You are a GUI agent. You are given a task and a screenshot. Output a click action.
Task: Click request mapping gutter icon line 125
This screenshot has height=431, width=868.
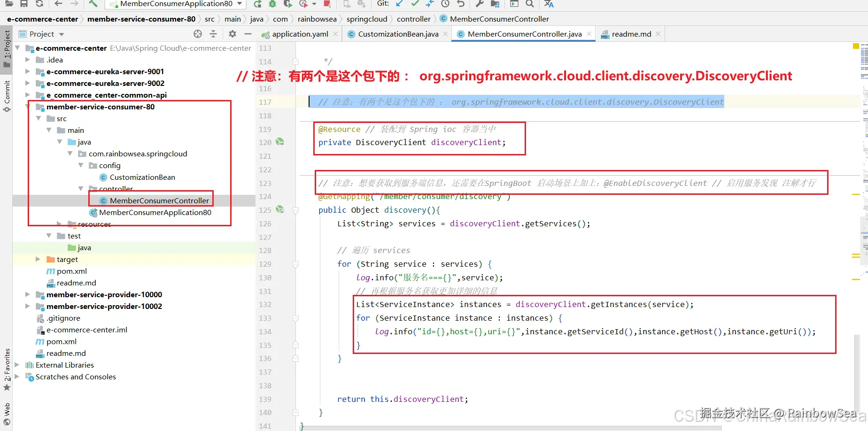point(280,209)
